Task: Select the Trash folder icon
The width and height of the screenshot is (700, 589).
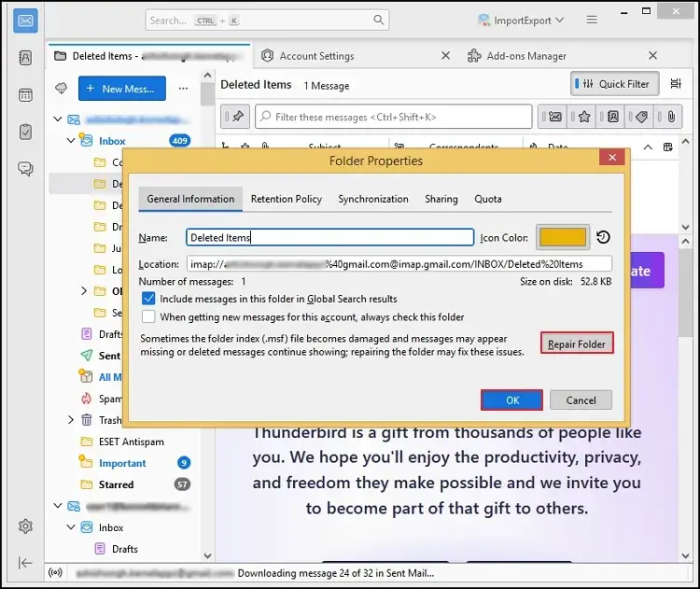Action: point(87,420)
